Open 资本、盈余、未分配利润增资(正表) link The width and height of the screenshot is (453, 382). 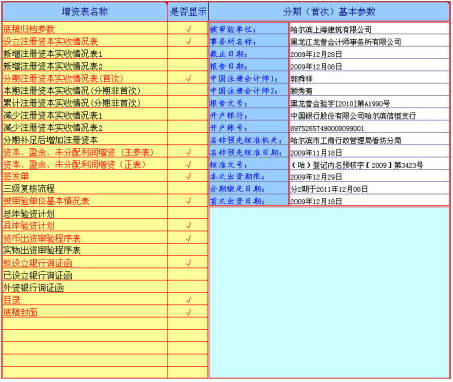coord(74,164)
